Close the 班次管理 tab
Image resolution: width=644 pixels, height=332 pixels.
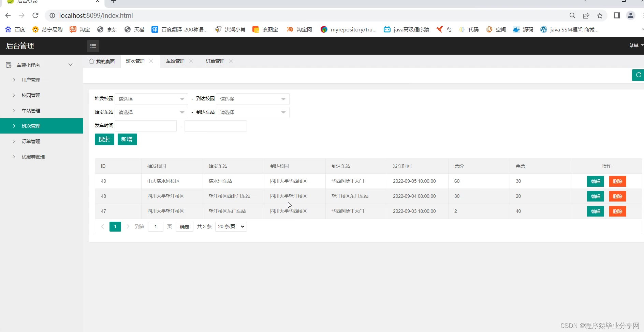click(151, 61)
